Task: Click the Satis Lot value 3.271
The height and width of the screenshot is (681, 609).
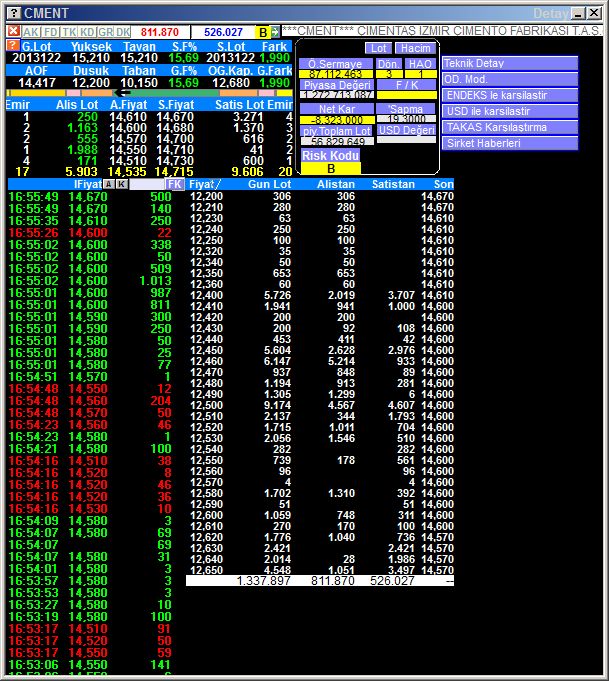Action: (x=248, y=117)
